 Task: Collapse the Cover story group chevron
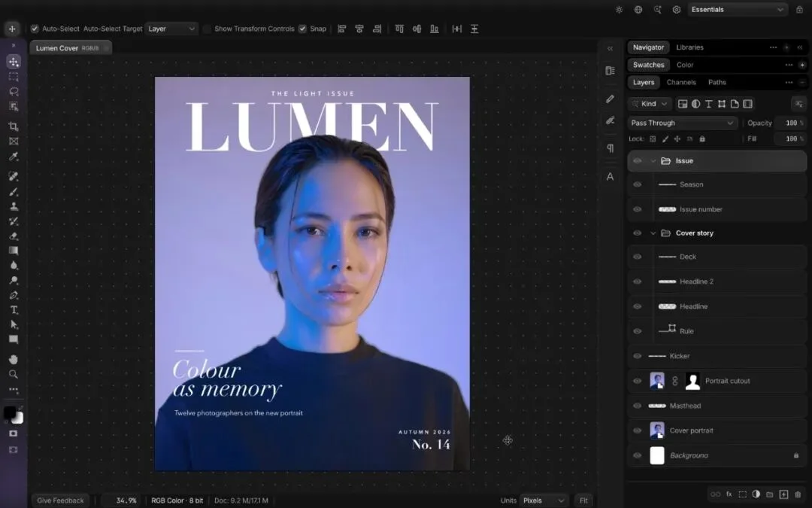(653, 233)
